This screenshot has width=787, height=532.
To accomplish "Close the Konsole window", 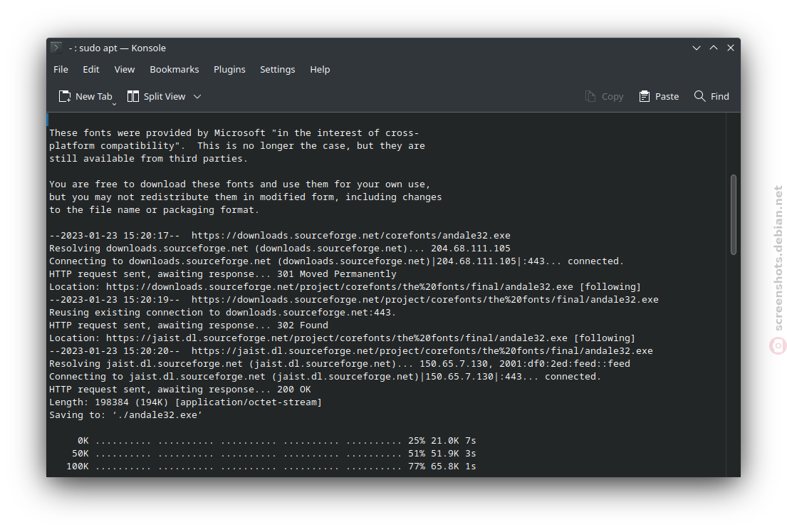I will coord(730,48).
